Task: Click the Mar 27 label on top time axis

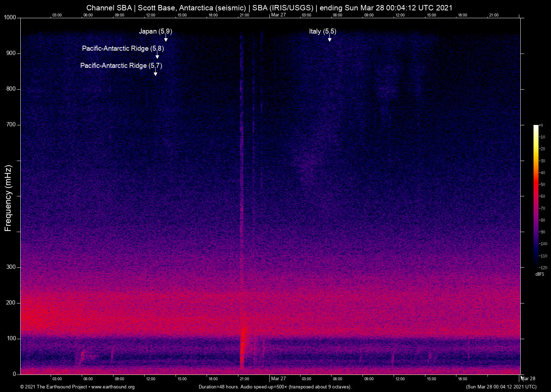Action: pyautogui.click(x=278, y=15)
